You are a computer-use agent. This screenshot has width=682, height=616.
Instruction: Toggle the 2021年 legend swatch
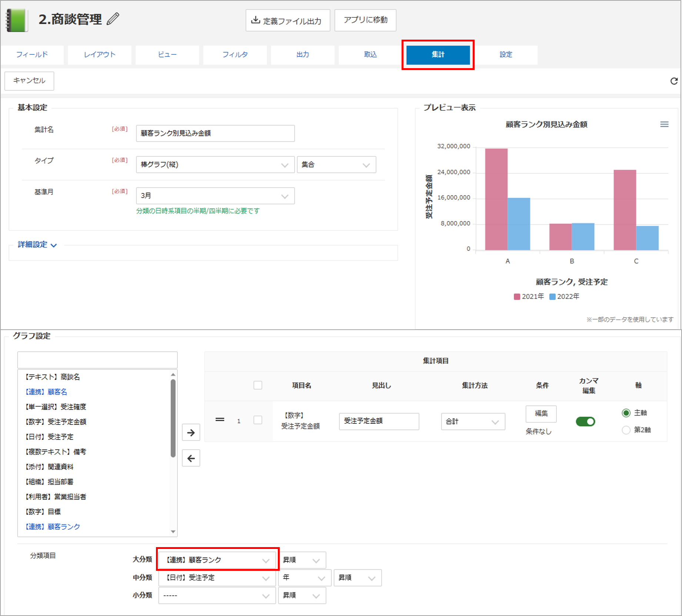click(x=517, y=297)
